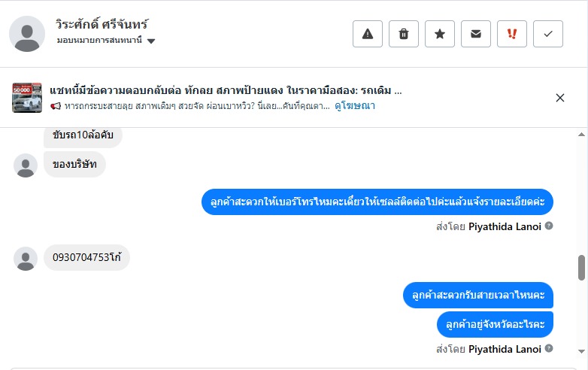
Task: Move conversation to done with checkmark
Action: (x=548, y=34)
